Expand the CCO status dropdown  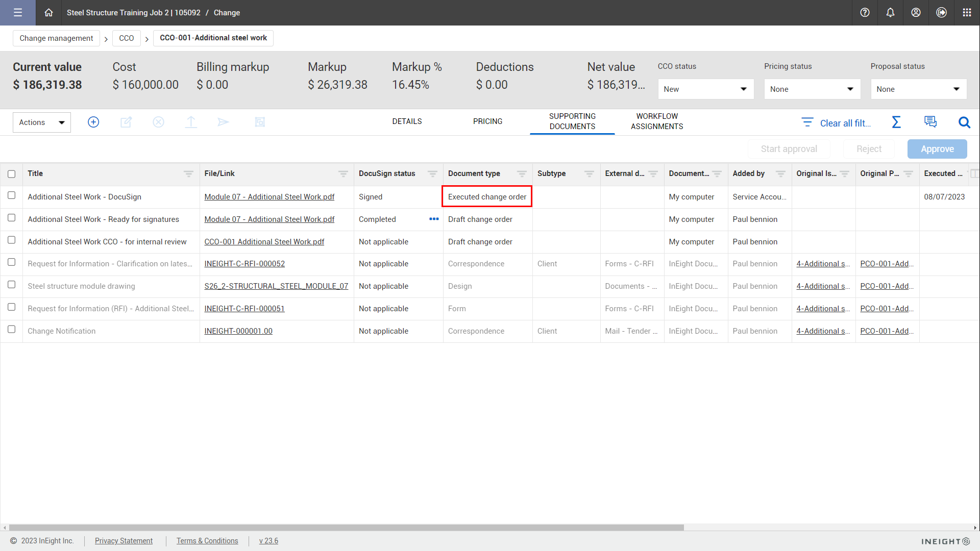(x=705, y=89)
